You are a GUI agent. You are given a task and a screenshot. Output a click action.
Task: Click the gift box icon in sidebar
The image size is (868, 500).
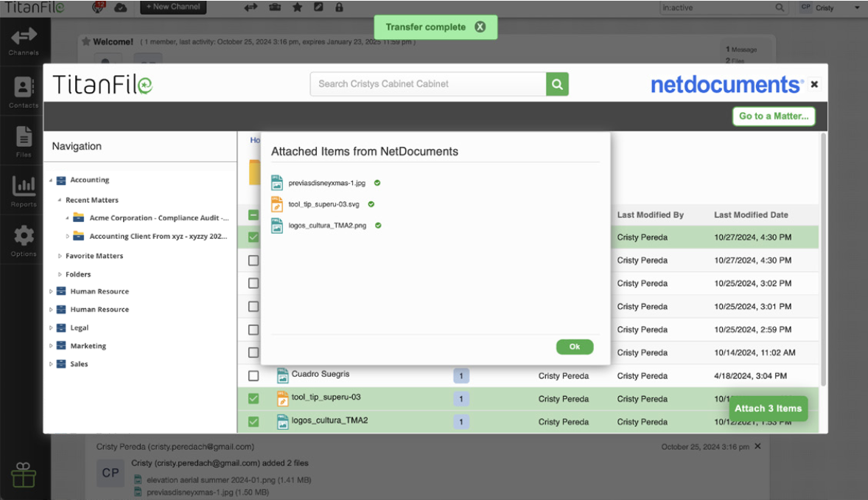click(24, 475)
